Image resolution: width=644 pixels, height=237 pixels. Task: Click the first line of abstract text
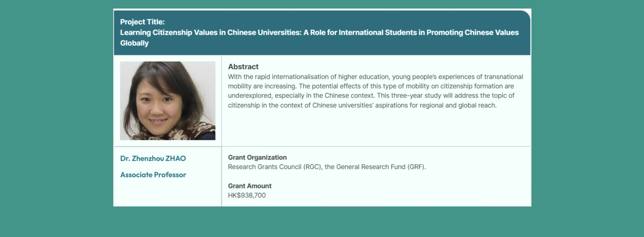(x=375, y=77)
